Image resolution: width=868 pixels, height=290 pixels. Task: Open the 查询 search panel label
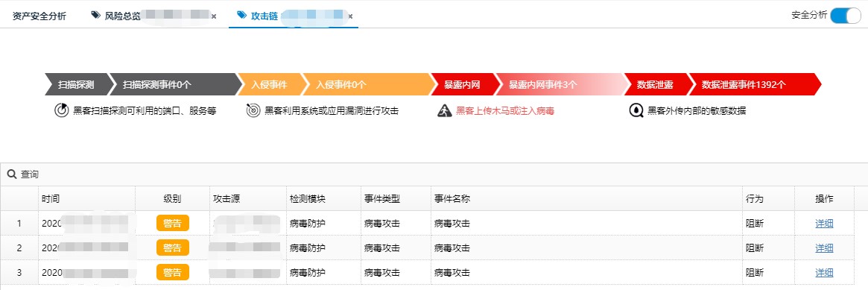click(30, 174)
